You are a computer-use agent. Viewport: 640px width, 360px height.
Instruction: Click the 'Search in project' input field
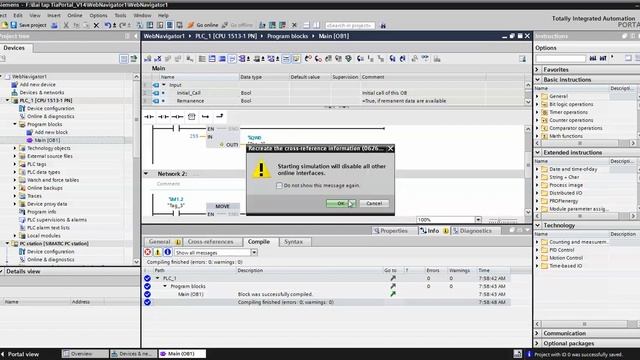(x=350, y=25)
